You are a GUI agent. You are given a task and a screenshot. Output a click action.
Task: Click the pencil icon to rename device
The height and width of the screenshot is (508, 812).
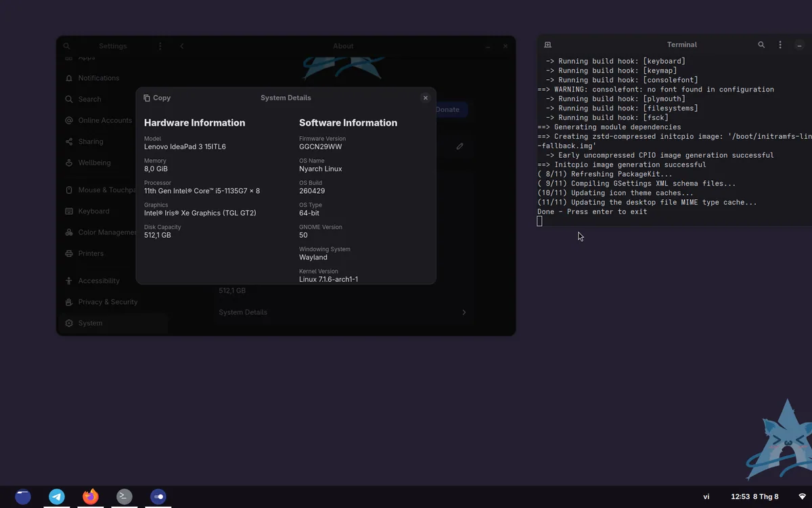tap(459, 146)
